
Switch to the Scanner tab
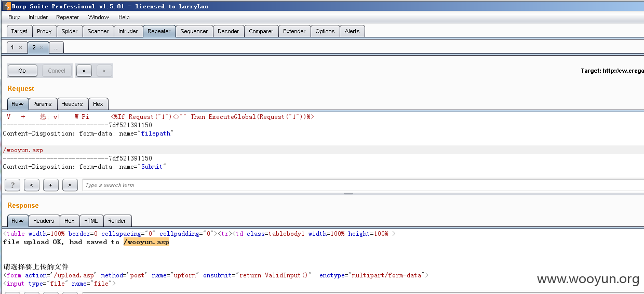(98, 31)
